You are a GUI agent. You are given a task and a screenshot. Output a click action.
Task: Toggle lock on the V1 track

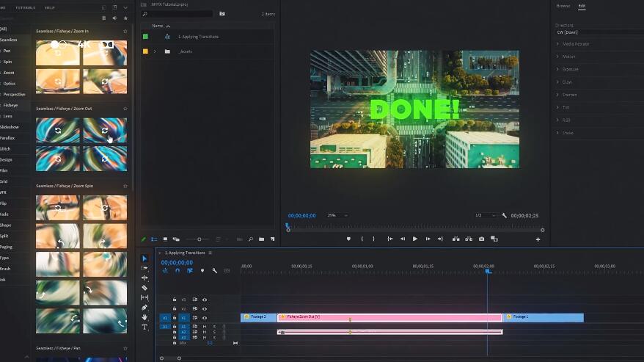pyautogui.click(x=175, y=318)
